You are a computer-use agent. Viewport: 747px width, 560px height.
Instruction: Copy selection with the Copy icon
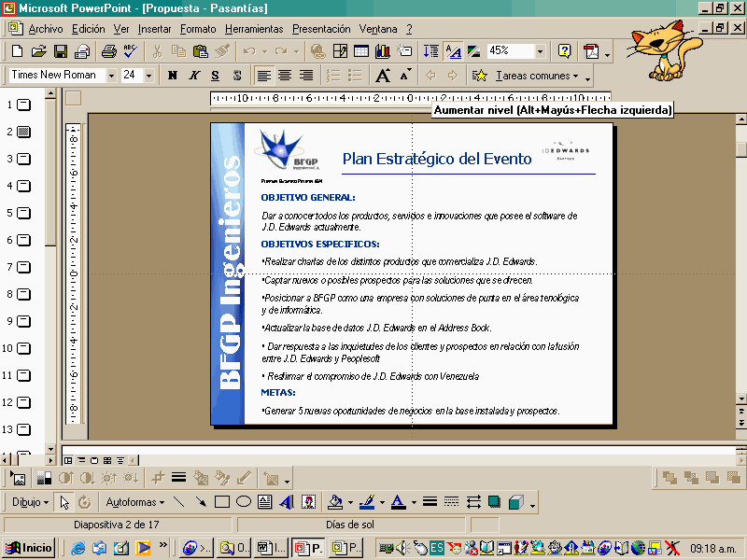(178, 51)
